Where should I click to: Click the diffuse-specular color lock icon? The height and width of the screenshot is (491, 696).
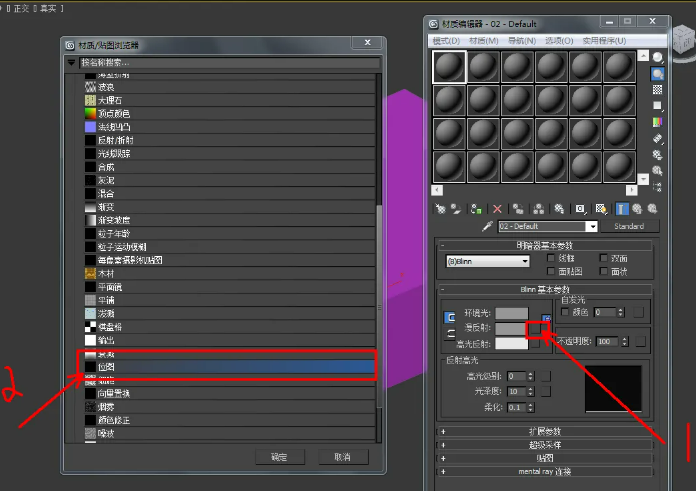(x=450, y=334)
